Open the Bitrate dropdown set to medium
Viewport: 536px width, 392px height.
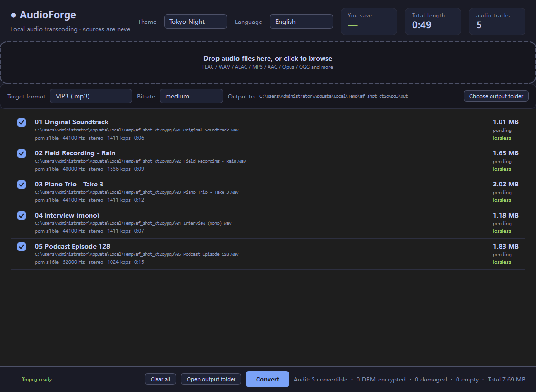[191, 96]
